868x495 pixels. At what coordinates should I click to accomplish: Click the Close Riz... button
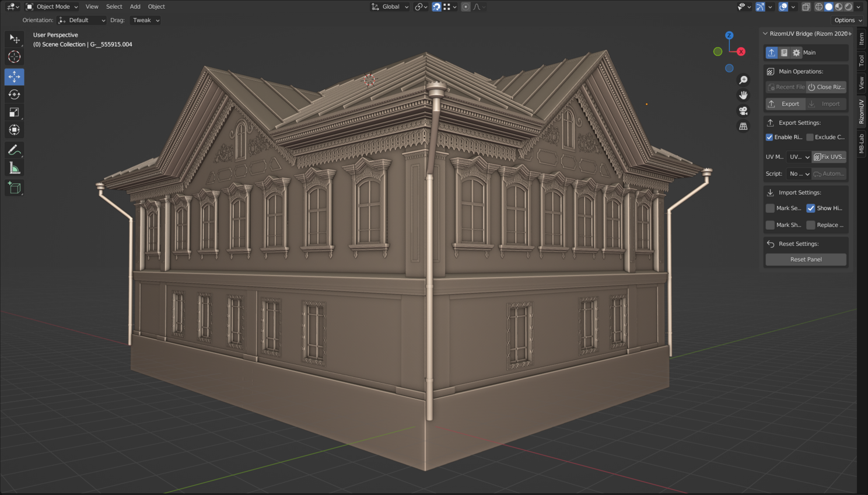[827, 87]
